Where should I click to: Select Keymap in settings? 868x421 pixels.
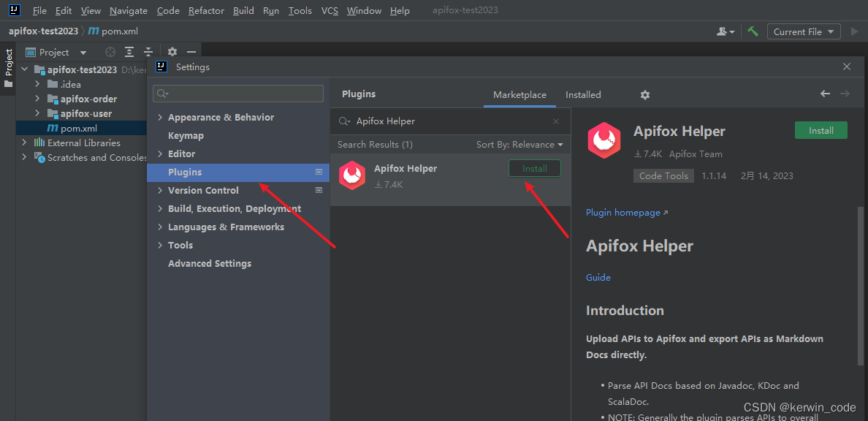tap(186, 136)
